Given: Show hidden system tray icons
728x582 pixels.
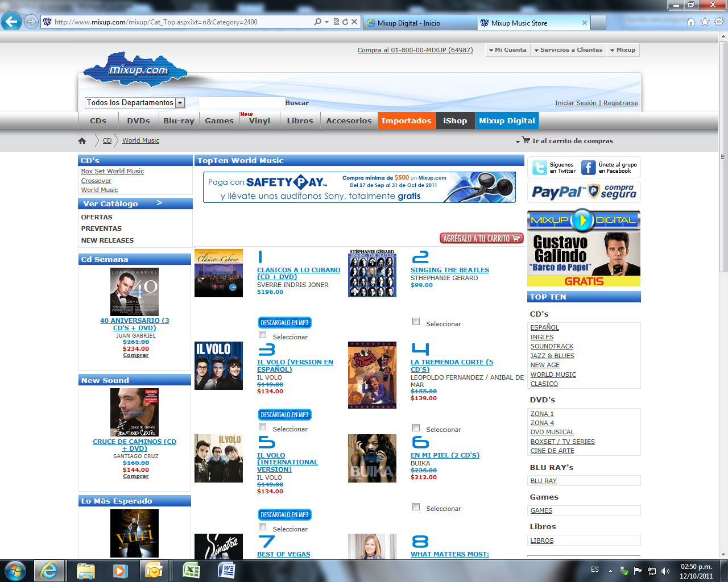Looking at the screenshot, I should 610,571.
